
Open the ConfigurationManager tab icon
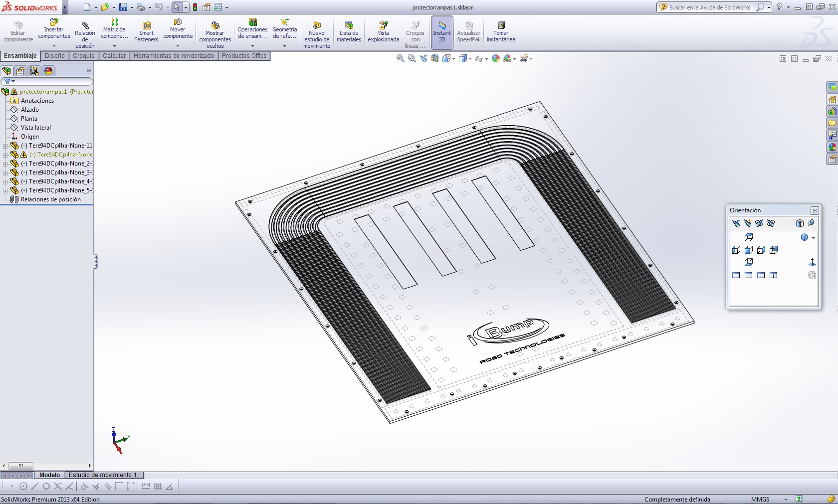34,71
